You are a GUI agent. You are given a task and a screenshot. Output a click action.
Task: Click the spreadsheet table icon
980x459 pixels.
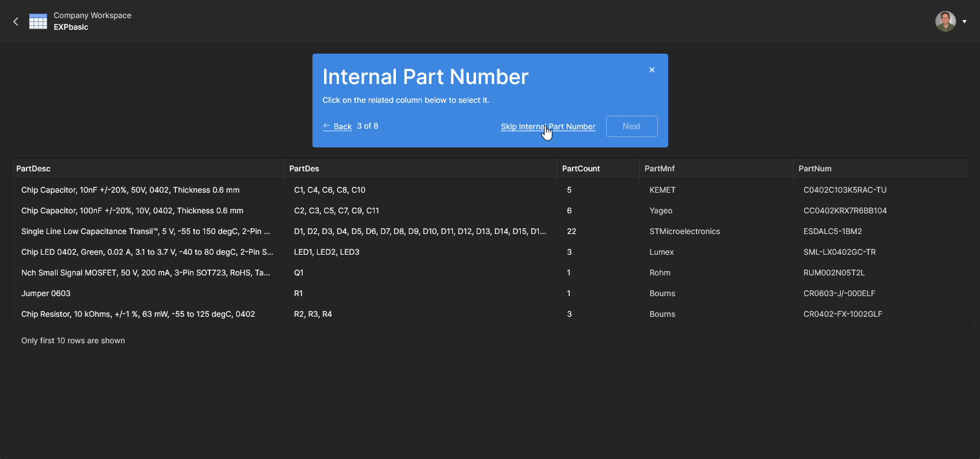tap(38, 21)
